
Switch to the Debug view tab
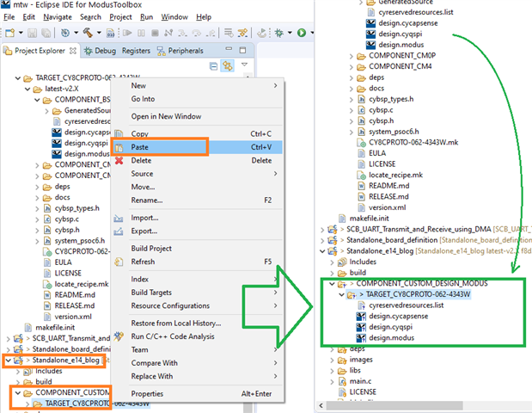104,51
